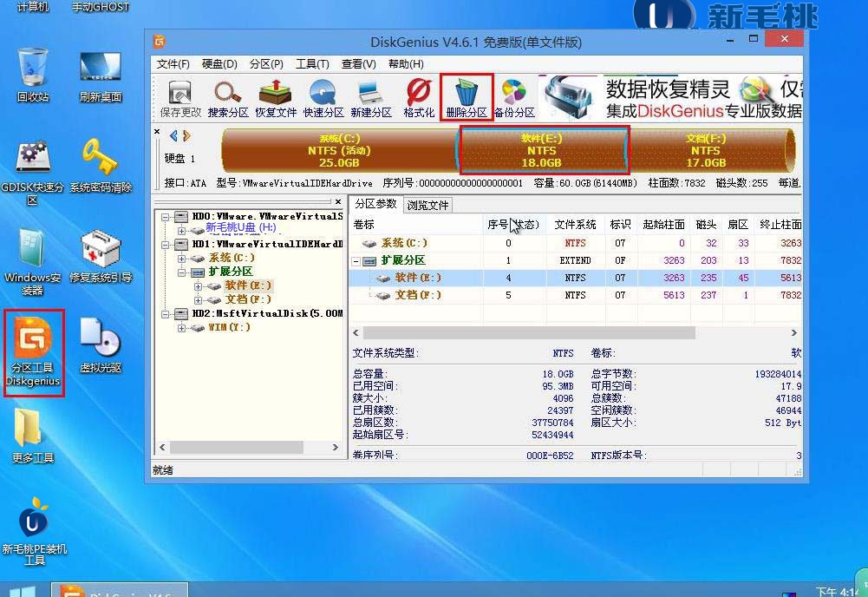868x597 pixels.
Task: Select the 扩展分区 row in partition table
Action: [x=576, y=260]
